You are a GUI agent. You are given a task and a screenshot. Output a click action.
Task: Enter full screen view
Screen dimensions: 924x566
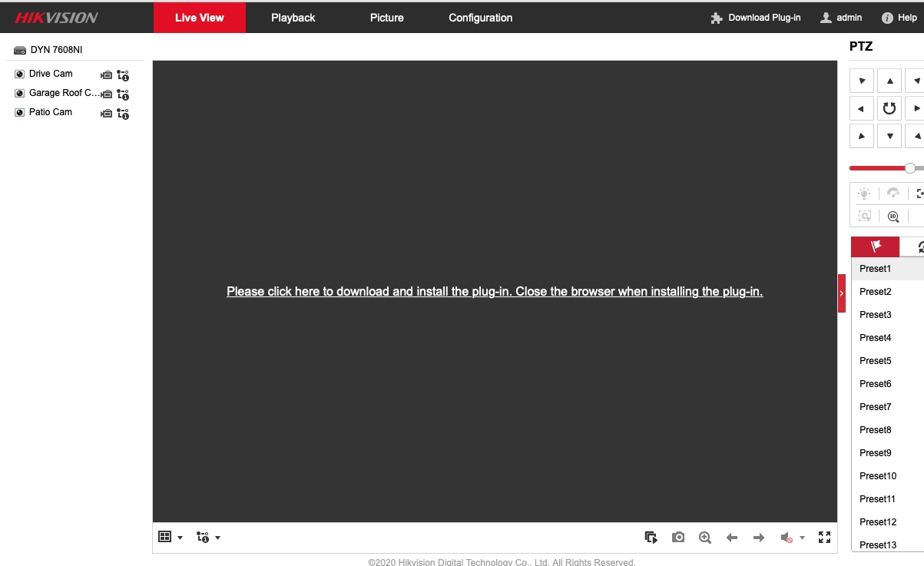coord(824,538)
